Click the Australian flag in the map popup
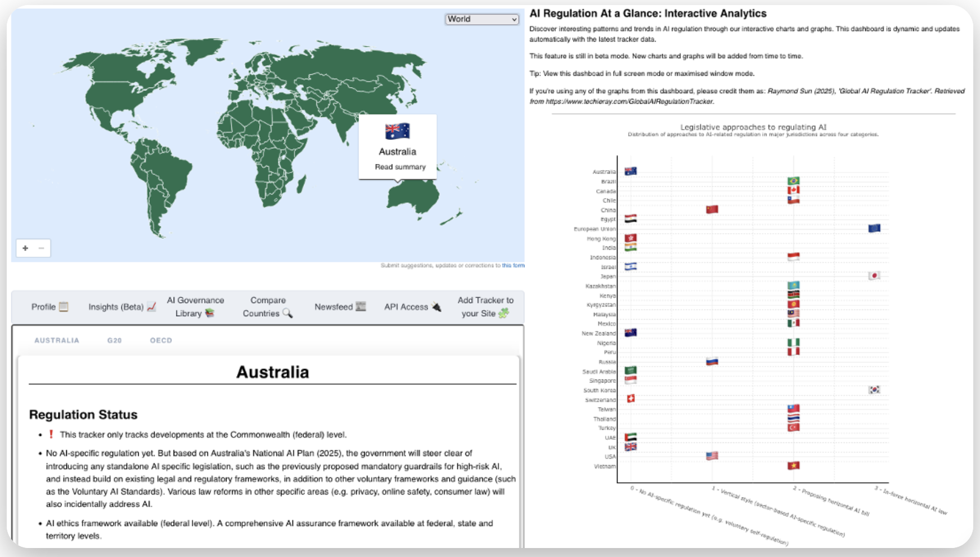 (x=397, y=131)
